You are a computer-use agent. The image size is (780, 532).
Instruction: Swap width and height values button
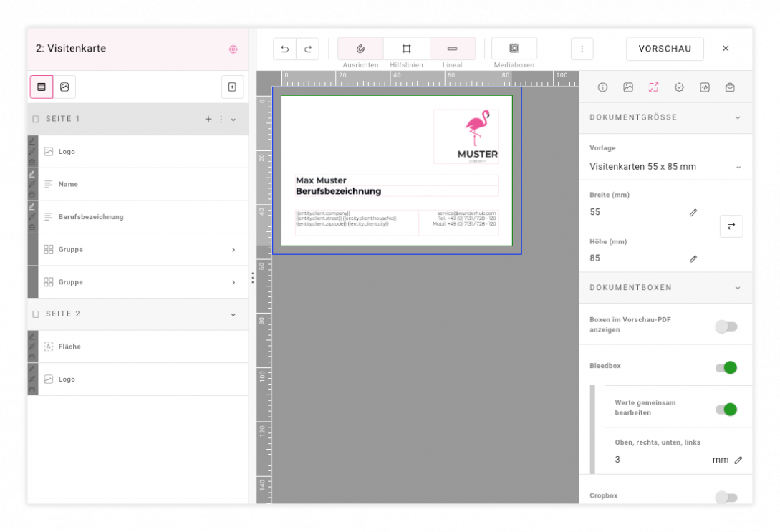[x=731, y=226]
